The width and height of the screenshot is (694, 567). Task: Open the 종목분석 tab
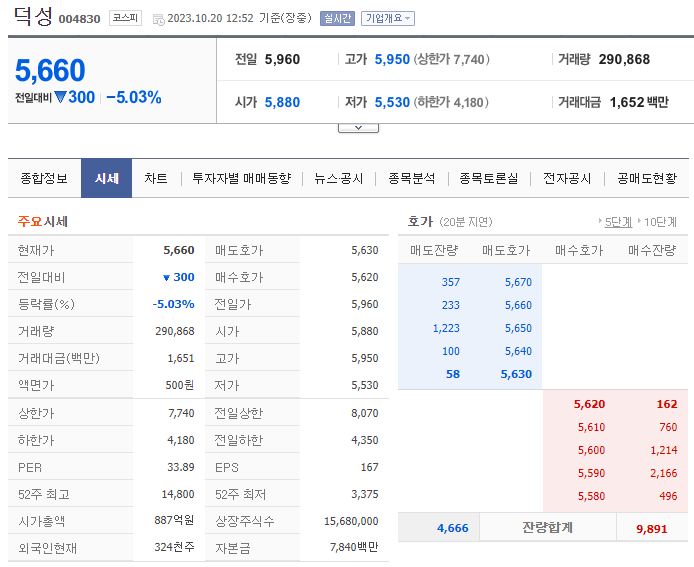pyautogui.click(x=412, y=178)
